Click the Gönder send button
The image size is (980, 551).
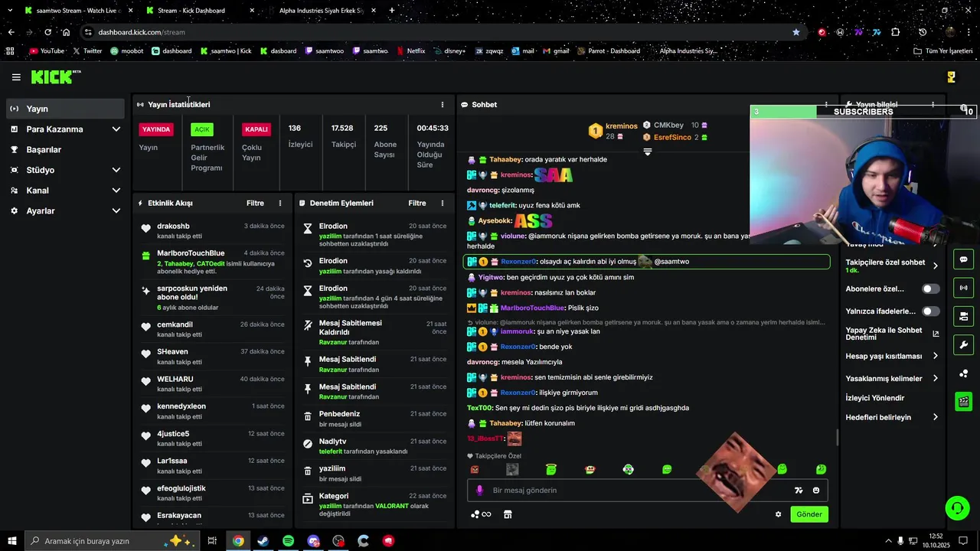click(809, 514)
